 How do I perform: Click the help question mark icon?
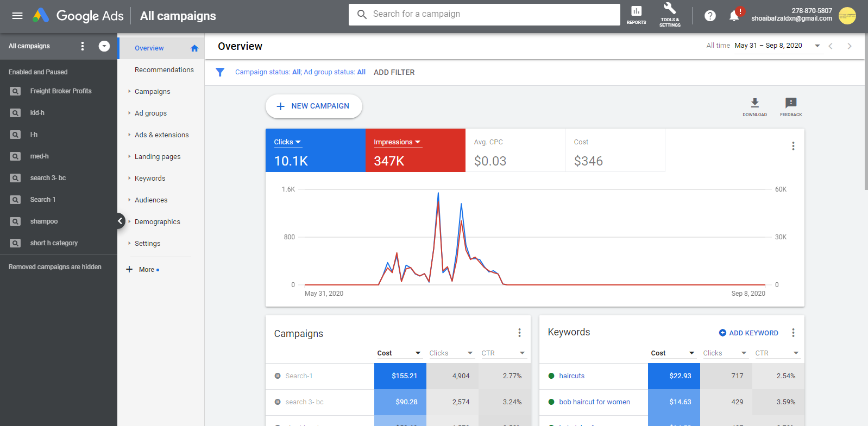coord(710,16)
